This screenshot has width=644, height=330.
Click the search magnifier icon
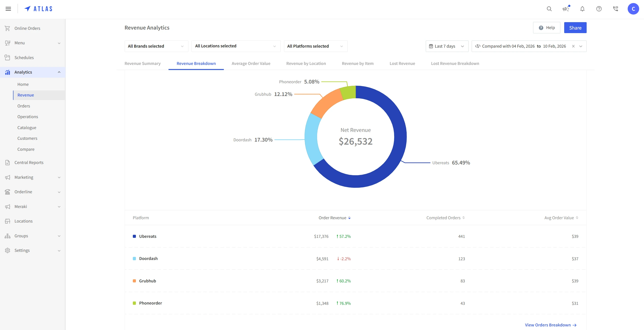[x=549, y=9]
